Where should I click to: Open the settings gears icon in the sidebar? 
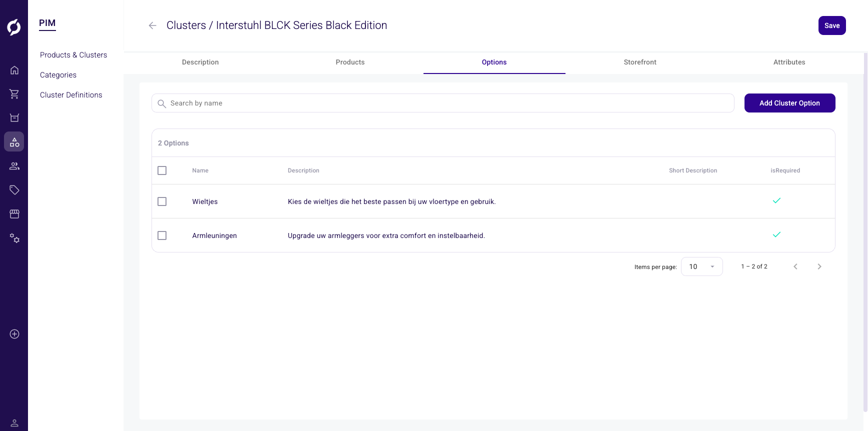coord(14,238)
